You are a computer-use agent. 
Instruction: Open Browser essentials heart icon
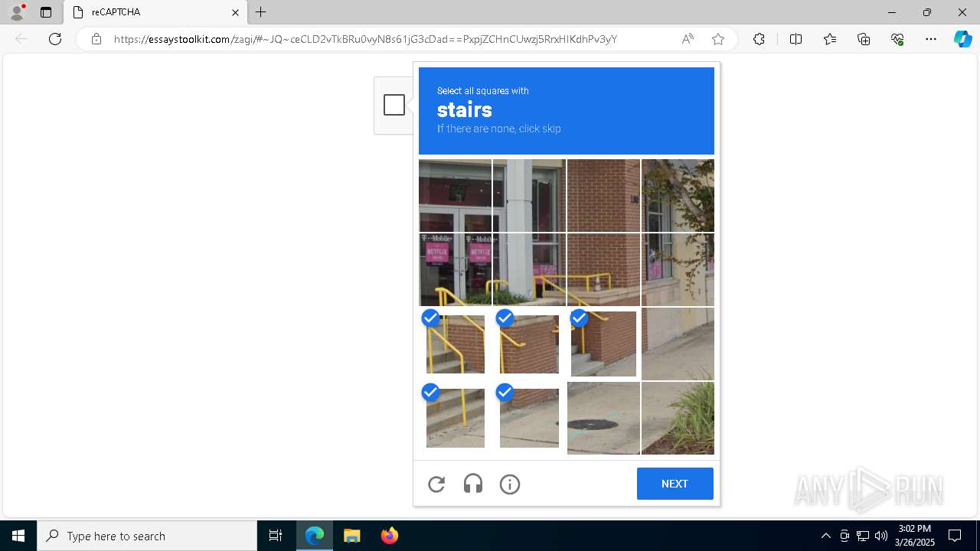[x=897, y=39]
